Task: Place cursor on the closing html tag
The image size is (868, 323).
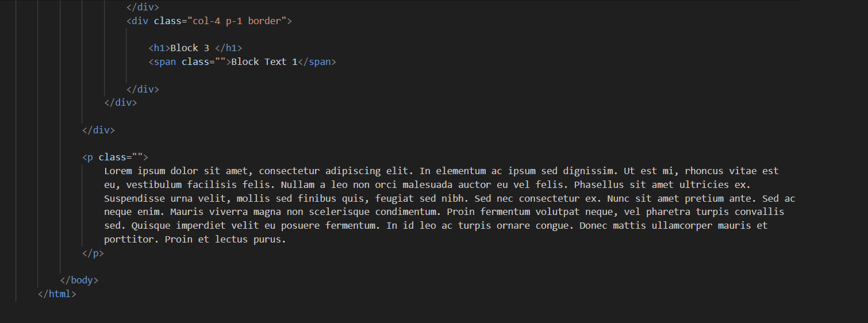Action: click(57, 294)
